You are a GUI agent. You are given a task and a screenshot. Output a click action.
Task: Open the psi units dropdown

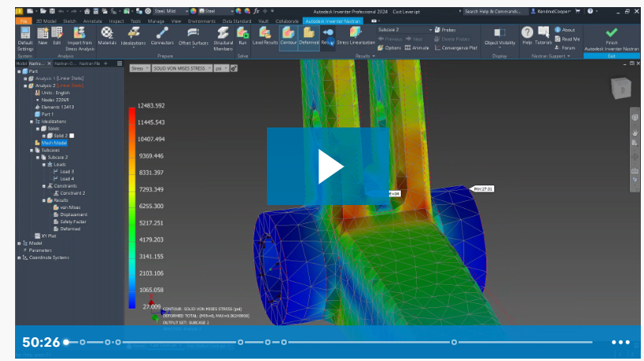click(x=221, y=69)
